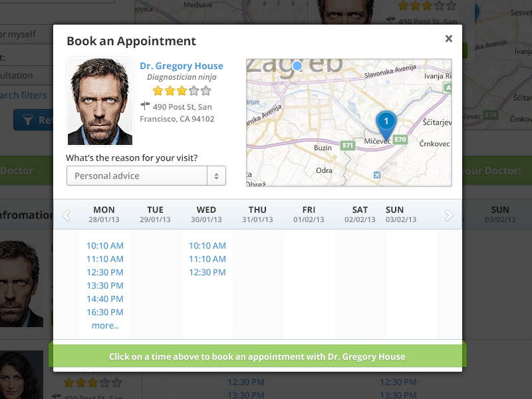Click the green appointment confirmation bar

tap(258, 356)
